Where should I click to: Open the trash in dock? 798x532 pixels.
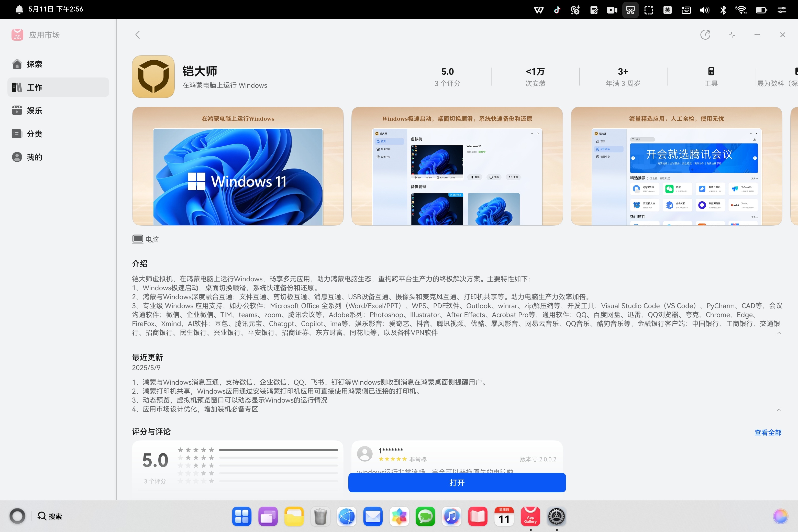tap(320, 516)
